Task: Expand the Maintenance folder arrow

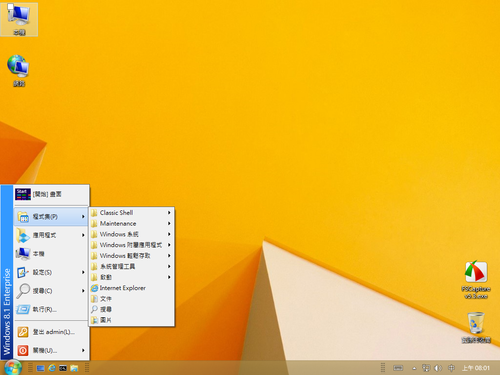Action: point(169,223)
